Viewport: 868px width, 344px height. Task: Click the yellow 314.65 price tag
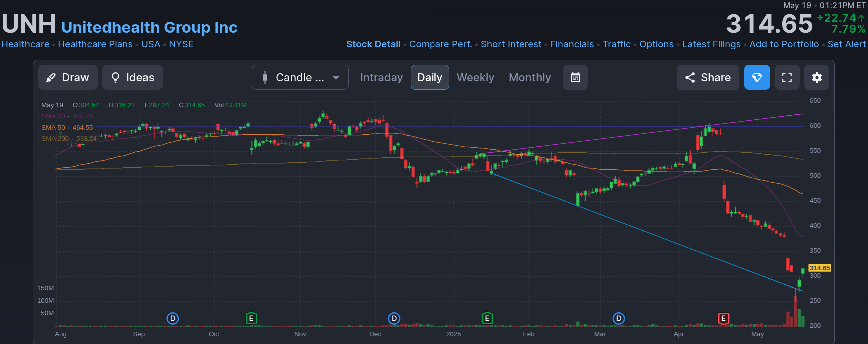point(820,268)
